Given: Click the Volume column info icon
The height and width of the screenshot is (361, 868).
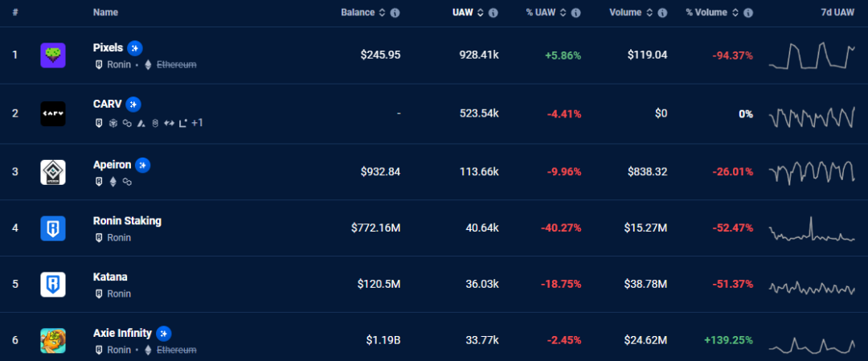Looking at the screenshot, I should 662,13.
